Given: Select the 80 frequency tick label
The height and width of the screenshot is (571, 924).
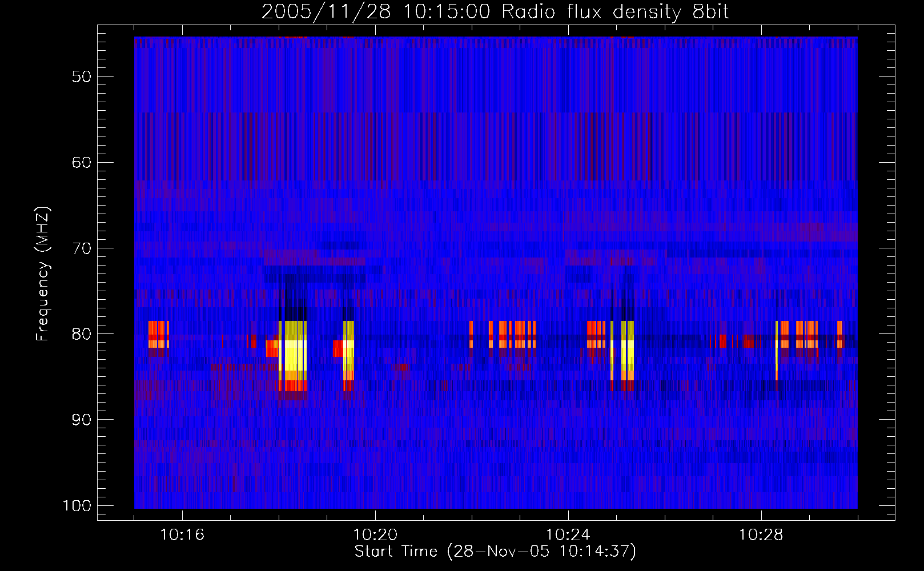Looking at the screenshot, I should pos(81,334).
